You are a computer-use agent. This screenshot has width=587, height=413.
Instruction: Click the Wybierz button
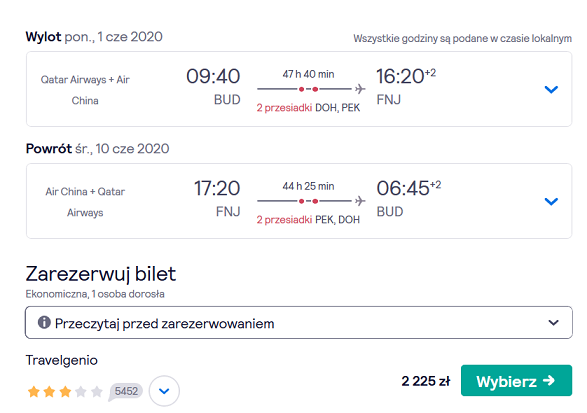click(x=516, y=380)
